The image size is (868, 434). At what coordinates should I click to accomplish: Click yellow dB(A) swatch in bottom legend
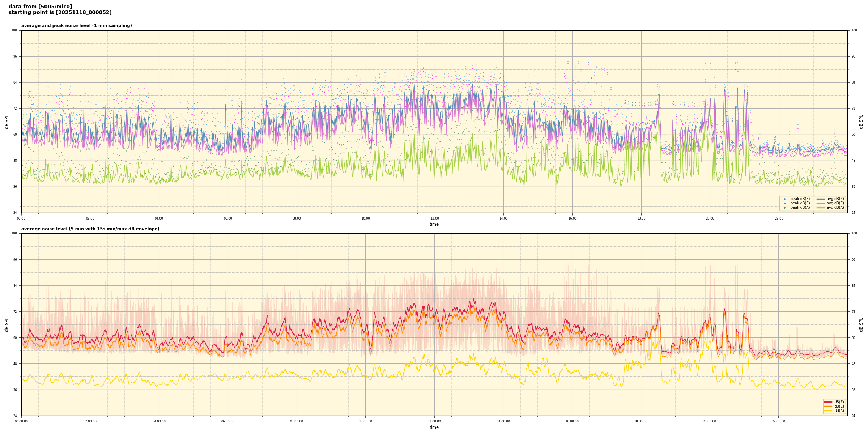click(828, 410)
